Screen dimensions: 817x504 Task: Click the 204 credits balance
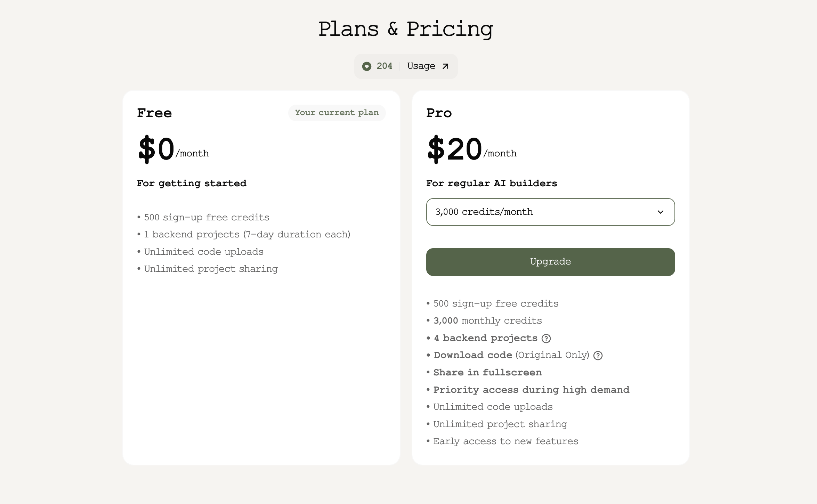pyautogui.click(x=384, y=66)
